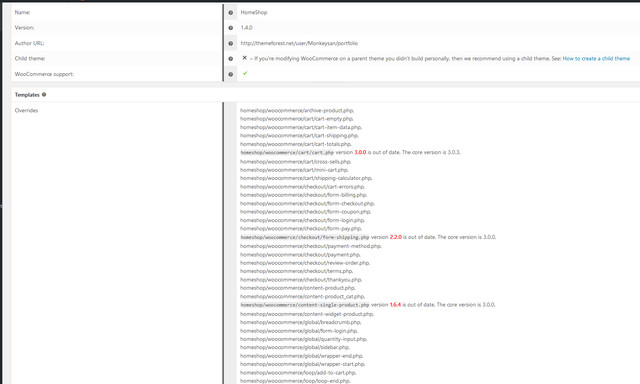Click the green checkmark for WooCommerce support

pyautogui.click(x=245, y=73)
